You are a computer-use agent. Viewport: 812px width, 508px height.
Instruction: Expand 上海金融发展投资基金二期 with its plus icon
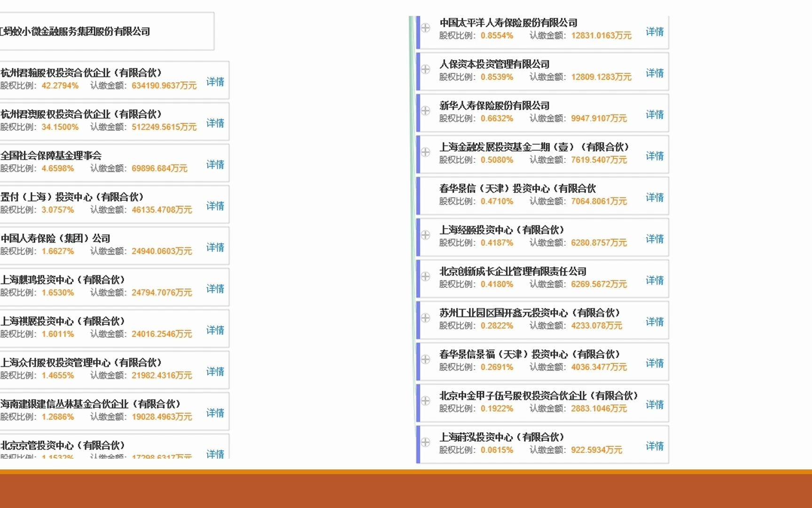coord(425,152)
